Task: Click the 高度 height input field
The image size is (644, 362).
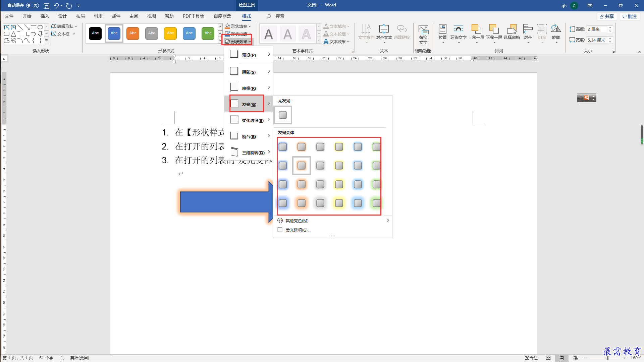Action: pyautogui.click(x=597, y=29)
